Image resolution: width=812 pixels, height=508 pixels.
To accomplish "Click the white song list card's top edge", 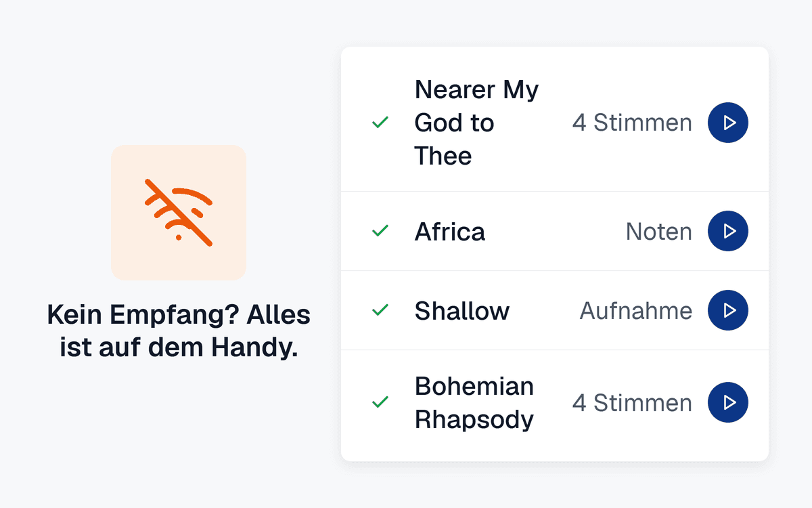I will click(555, 47).
